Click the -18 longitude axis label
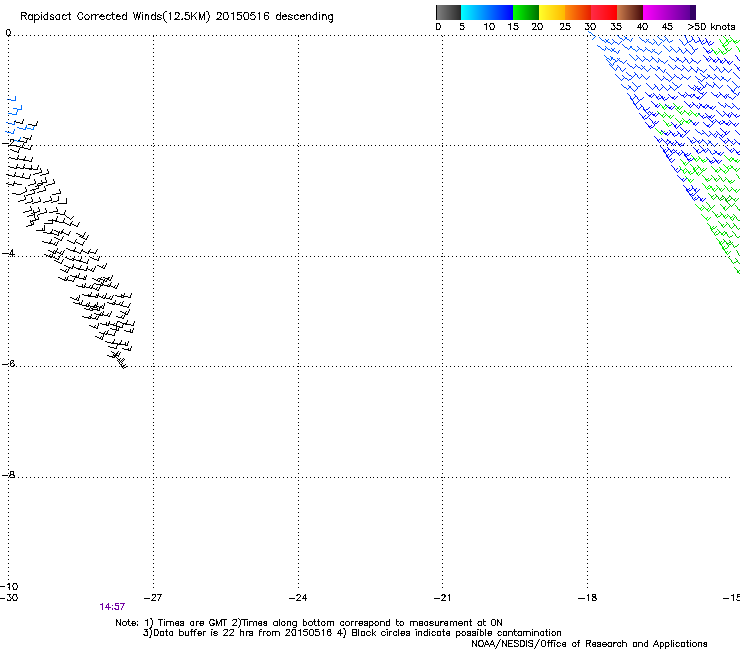 pyautogui.click(x=588, y=598)
